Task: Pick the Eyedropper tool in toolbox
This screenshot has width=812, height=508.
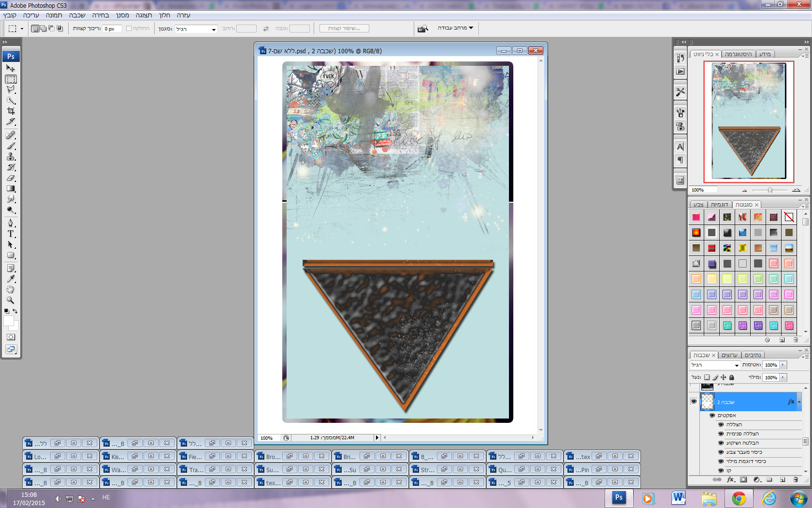Action: coord(11,279)
